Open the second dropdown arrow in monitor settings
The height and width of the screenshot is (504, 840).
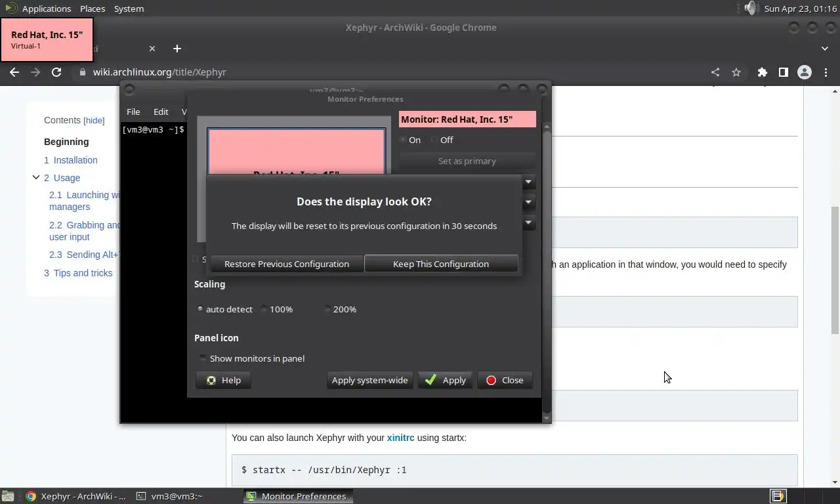click(528, 202)
